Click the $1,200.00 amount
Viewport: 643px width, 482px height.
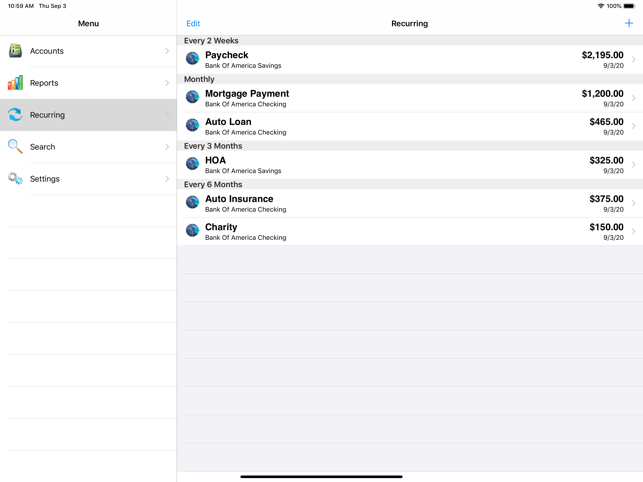point(602,94)
